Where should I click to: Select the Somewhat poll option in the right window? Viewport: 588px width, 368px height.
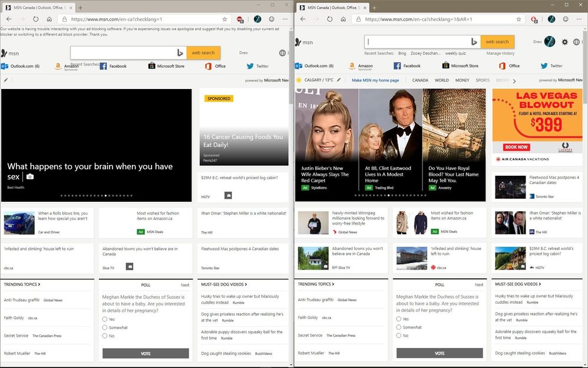click(399, 327)
